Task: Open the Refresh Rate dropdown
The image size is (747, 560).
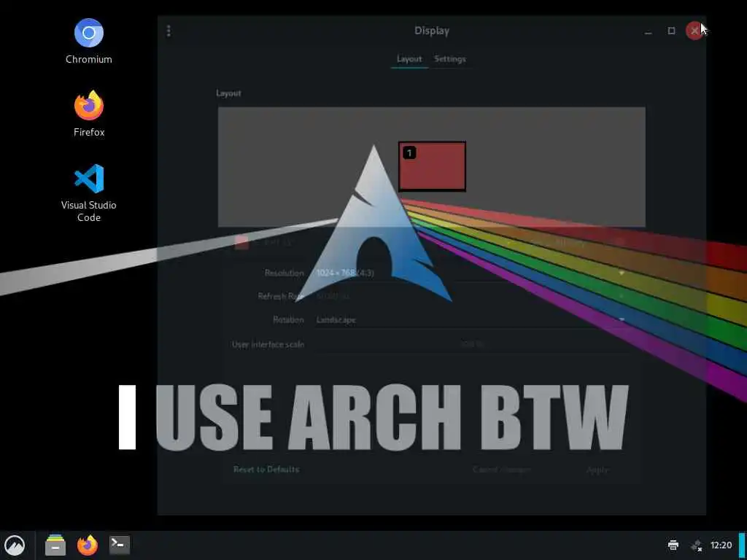Action: click(x=471, y=296)
